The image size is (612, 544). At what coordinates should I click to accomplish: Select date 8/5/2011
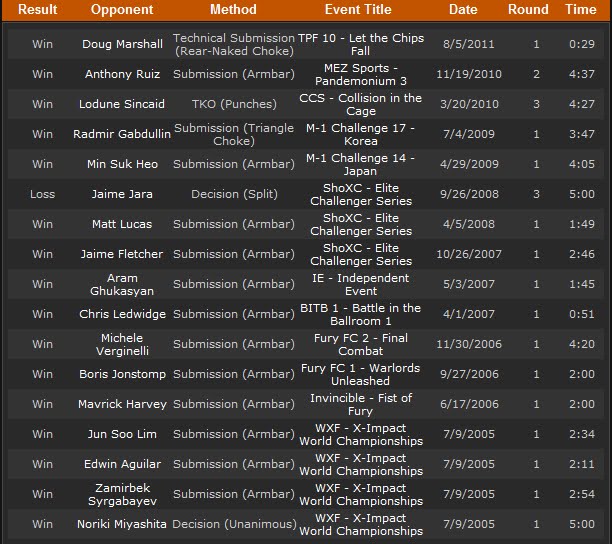(468, 44)
